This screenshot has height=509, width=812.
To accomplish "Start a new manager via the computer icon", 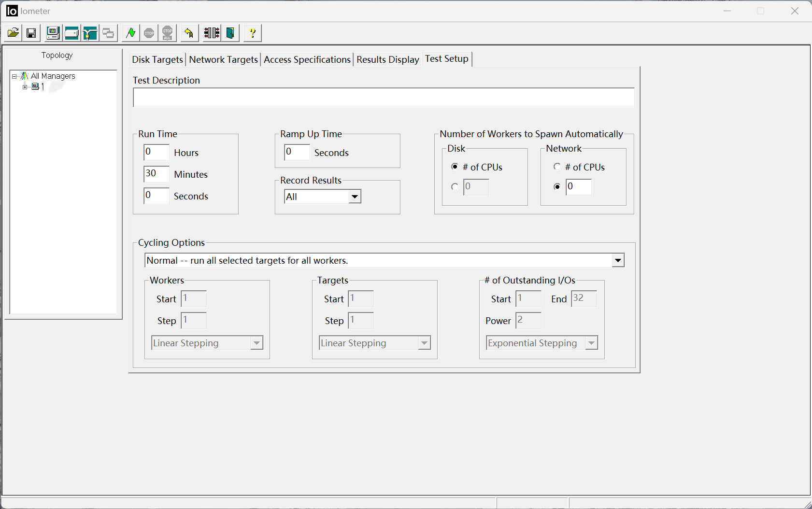I will pos(53,33).
